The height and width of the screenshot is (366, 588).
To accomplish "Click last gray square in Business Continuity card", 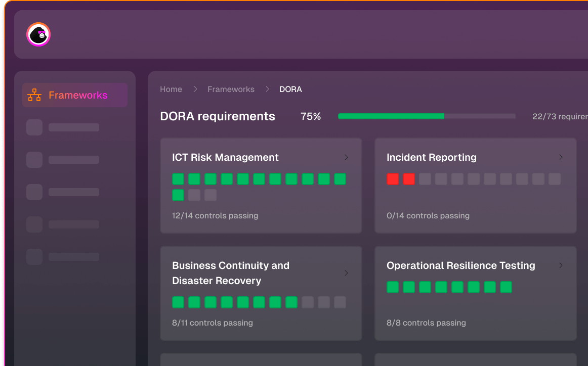I will [x=340, y=302].
